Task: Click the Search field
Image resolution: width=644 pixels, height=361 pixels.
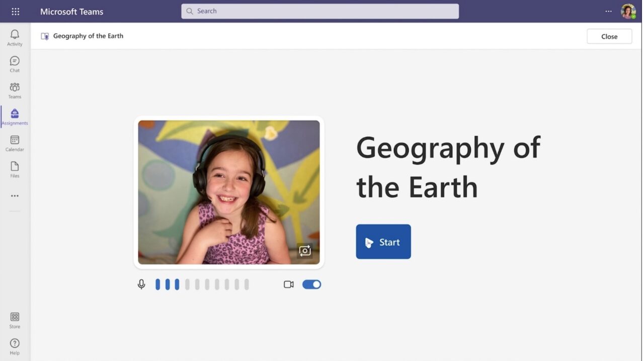Action: point(320,11)
